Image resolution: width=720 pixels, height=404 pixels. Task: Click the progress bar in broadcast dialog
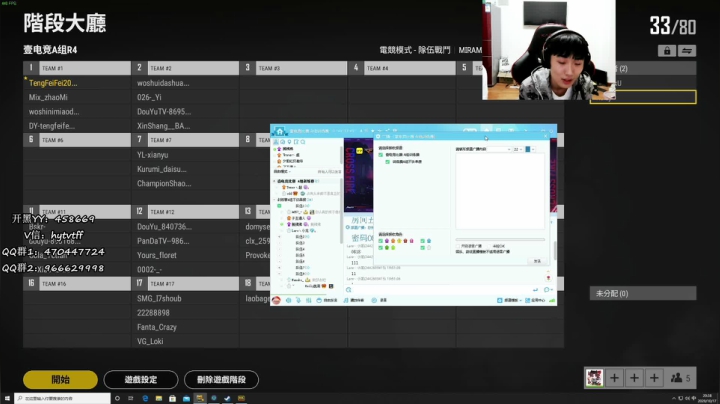pos(500,240)
